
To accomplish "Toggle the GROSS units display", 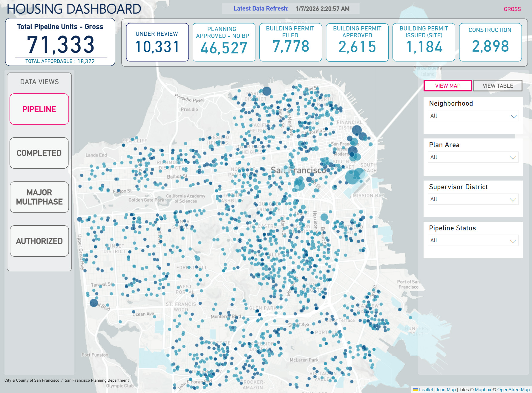I will (512, 9).
